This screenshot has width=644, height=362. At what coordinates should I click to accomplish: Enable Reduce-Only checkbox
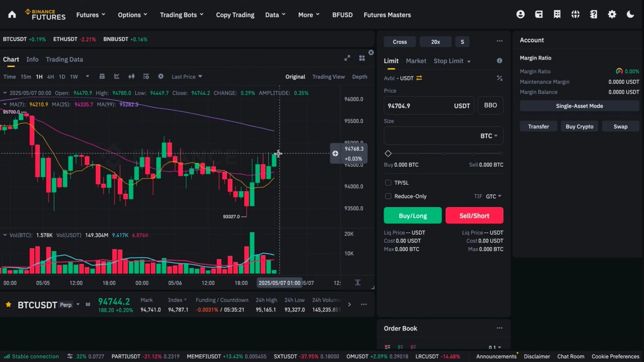coord(388,196)
